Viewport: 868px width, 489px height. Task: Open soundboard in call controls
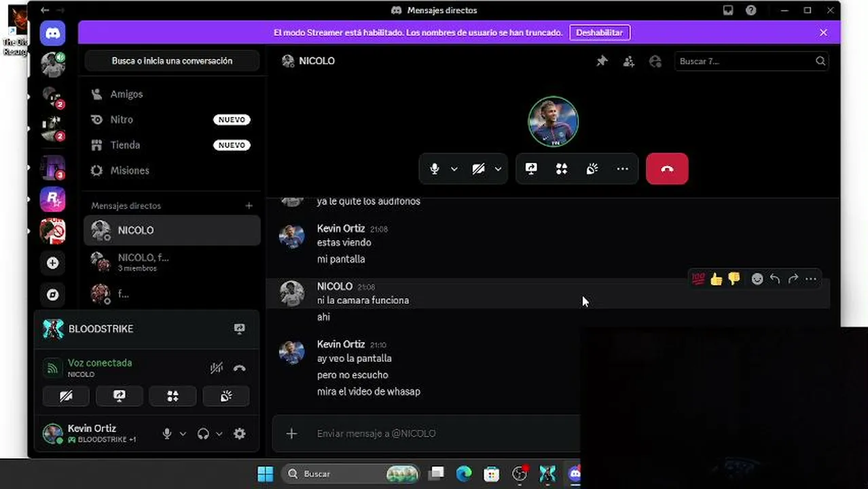pyautogui.click(x=592, y=169)
